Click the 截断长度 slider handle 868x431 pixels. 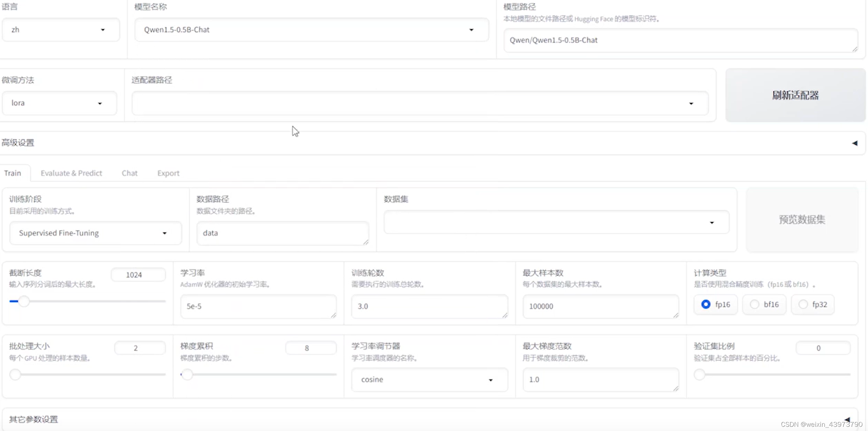click(24, 301)
